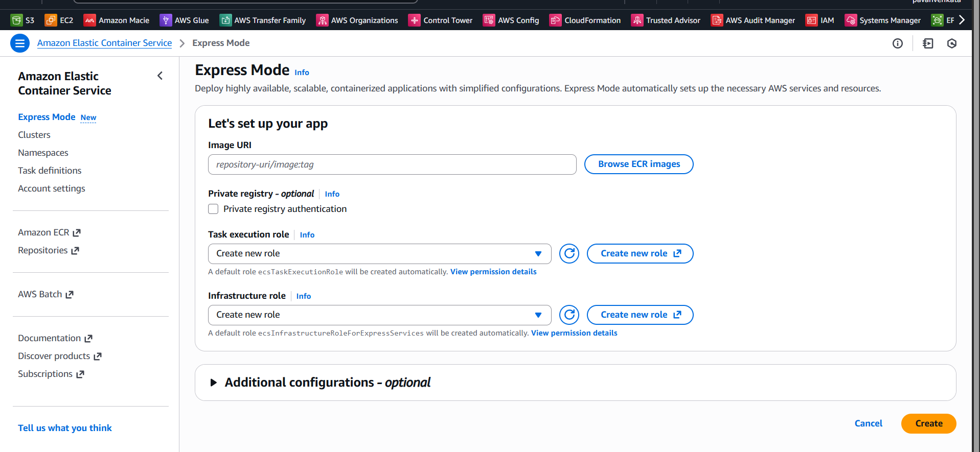Refresh the Task execution role list
Image resolution: width=980 pixels, height=452 pixels.
[569, 254]
